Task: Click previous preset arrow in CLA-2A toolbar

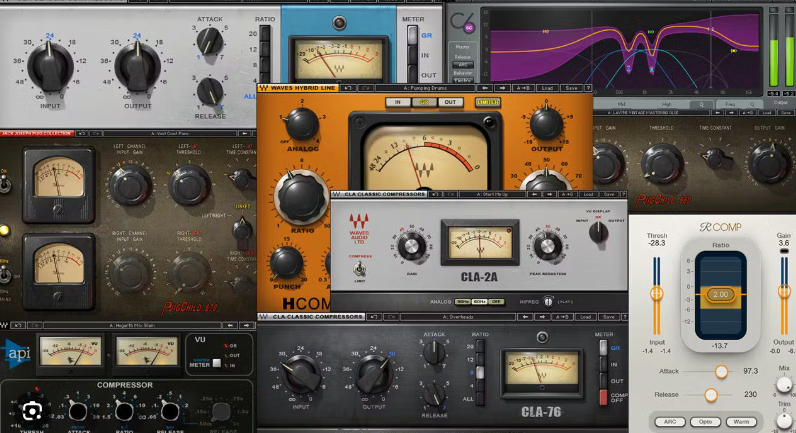Action: click(533, 194)
